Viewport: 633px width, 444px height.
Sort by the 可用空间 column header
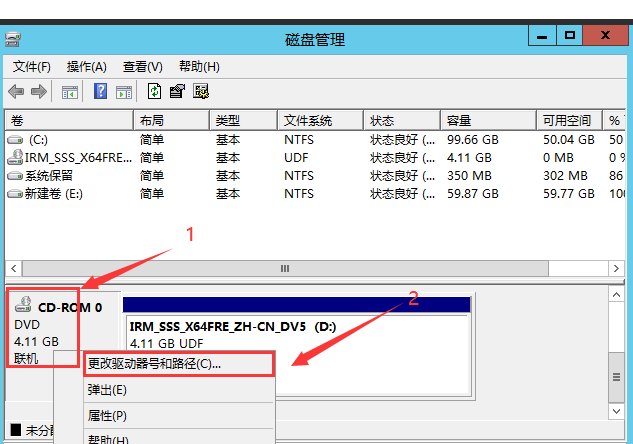click(x=570, y=120)
